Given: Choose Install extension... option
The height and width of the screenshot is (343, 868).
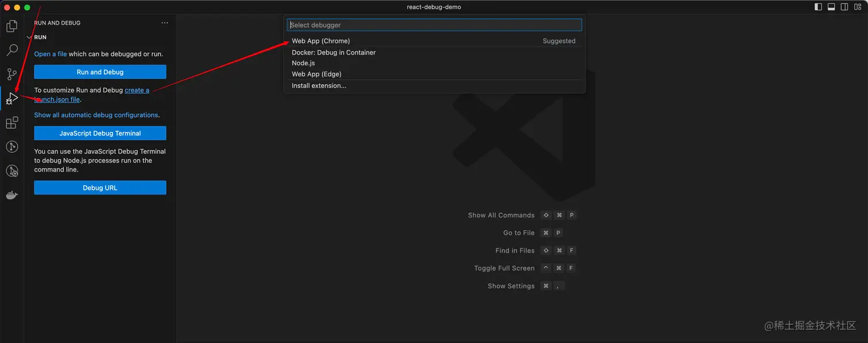Looking at the screenshot, I should (434, 85).
